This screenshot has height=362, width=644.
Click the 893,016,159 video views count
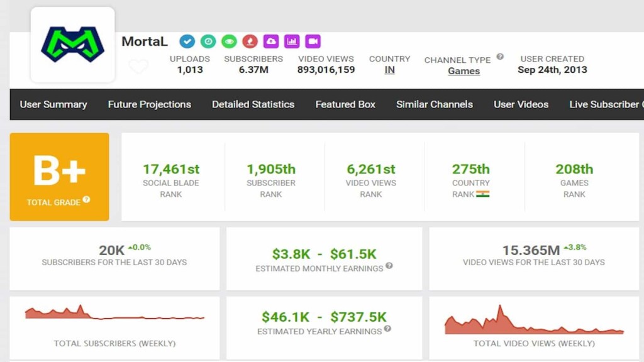point(326,70)
